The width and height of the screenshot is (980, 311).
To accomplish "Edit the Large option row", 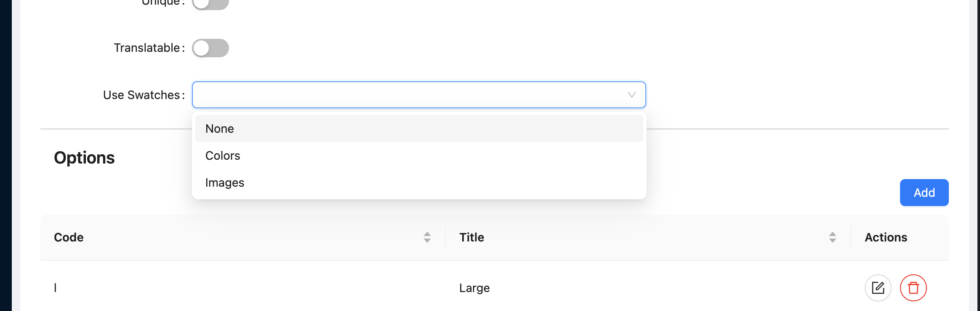I will tap(878, 288).
